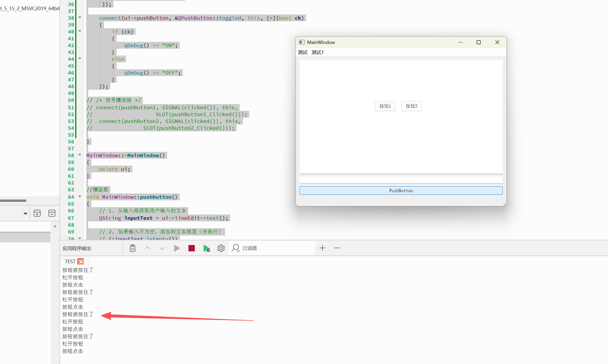Close the TEST output tab

pos(81,262)
